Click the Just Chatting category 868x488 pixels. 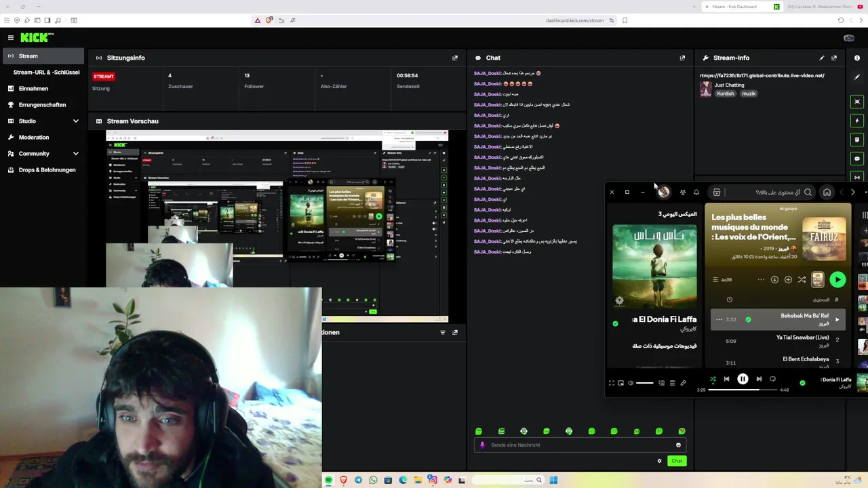coord(730,85)
